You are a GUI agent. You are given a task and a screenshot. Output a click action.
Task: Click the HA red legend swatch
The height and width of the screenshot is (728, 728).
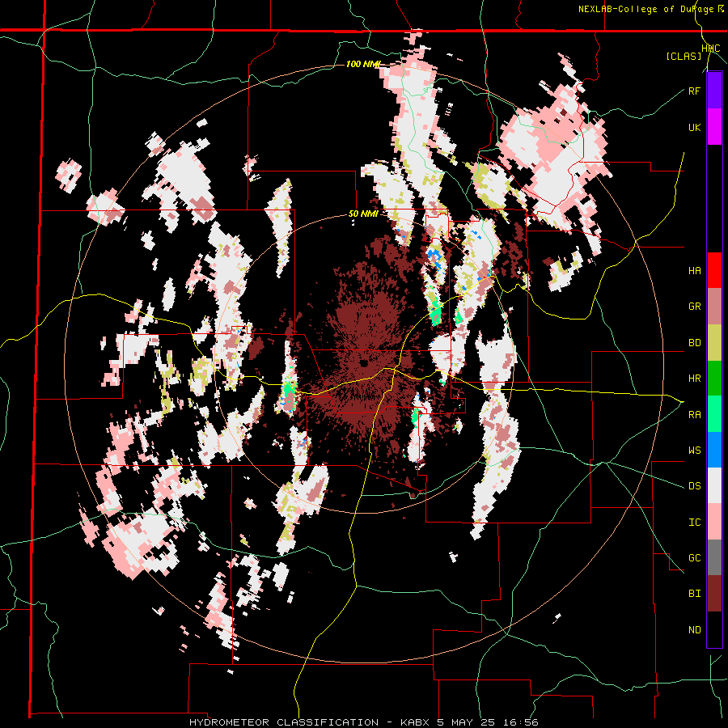click(x=714, y=270)
